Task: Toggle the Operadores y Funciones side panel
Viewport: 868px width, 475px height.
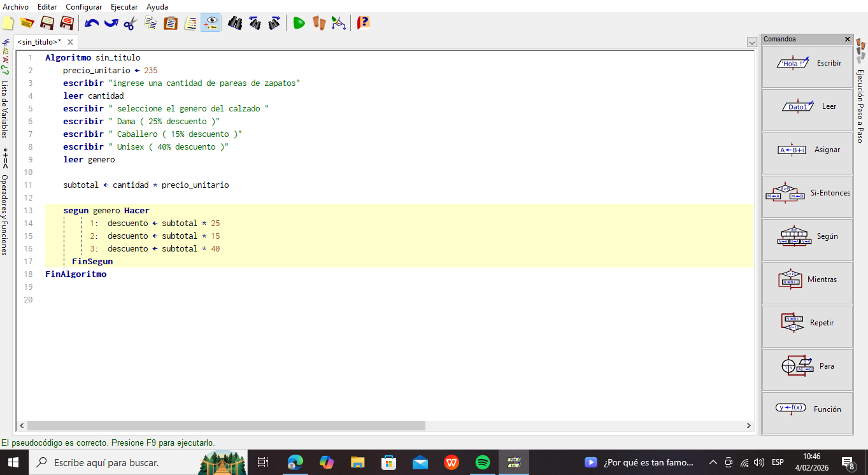Action: 5,213
